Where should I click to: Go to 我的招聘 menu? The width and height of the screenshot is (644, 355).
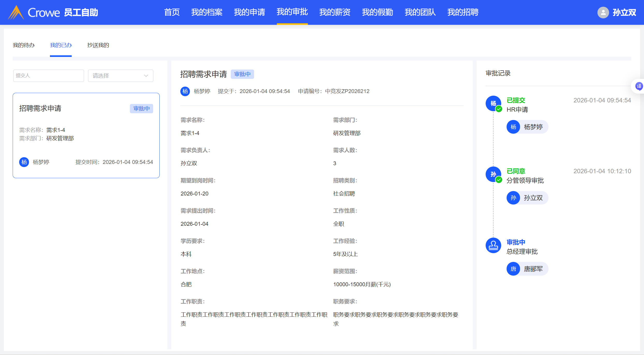tap(463, 12)
